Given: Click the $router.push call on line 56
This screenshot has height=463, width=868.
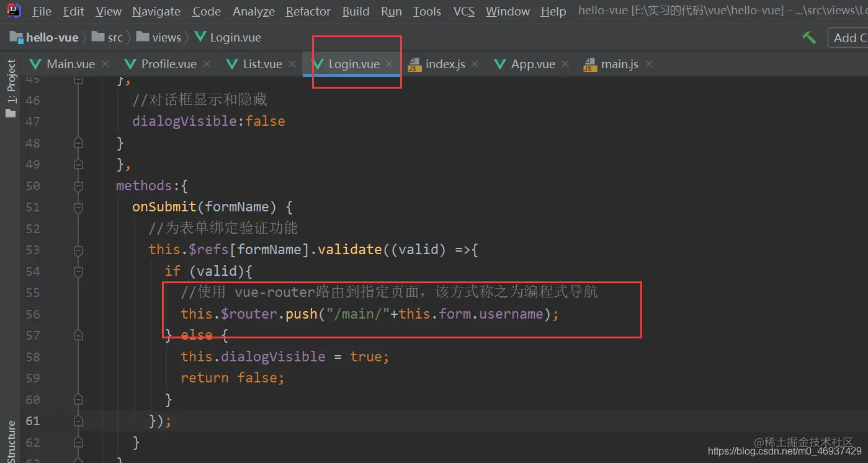Looking at the screenshot, I should [269, 314].
